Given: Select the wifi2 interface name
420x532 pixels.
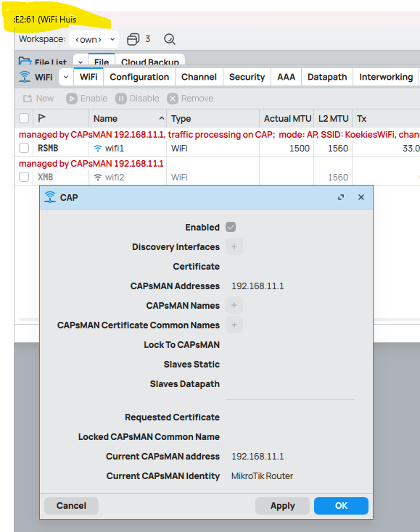Looking at the screenshot, I should [115, 177].
